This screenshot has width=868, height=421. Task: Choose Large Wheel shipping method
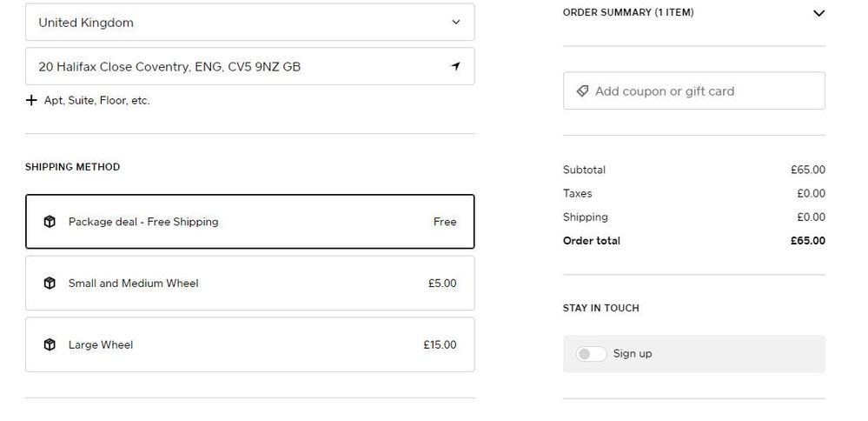[x=250, y=344]
